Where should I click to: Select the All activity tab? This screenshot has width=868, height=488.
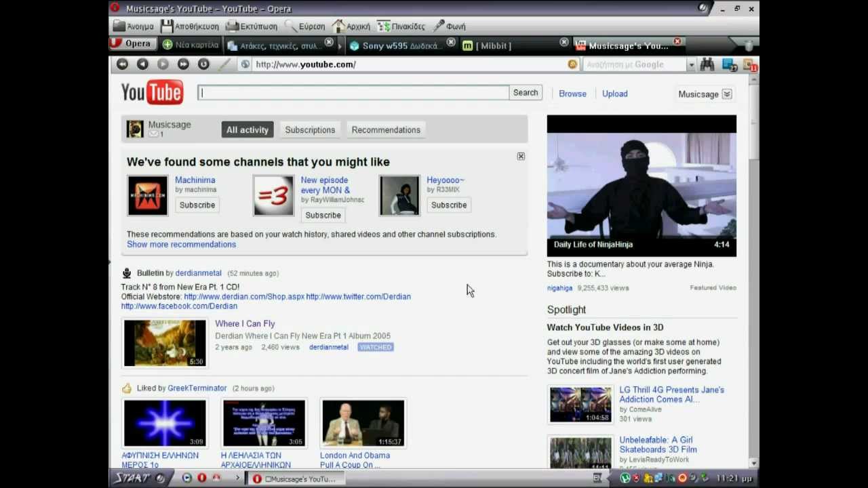point(248,130)
